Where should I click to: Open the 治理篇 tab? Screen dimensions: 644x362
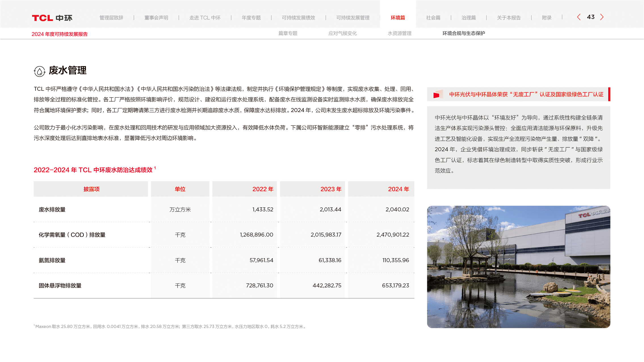click(469, 18)
